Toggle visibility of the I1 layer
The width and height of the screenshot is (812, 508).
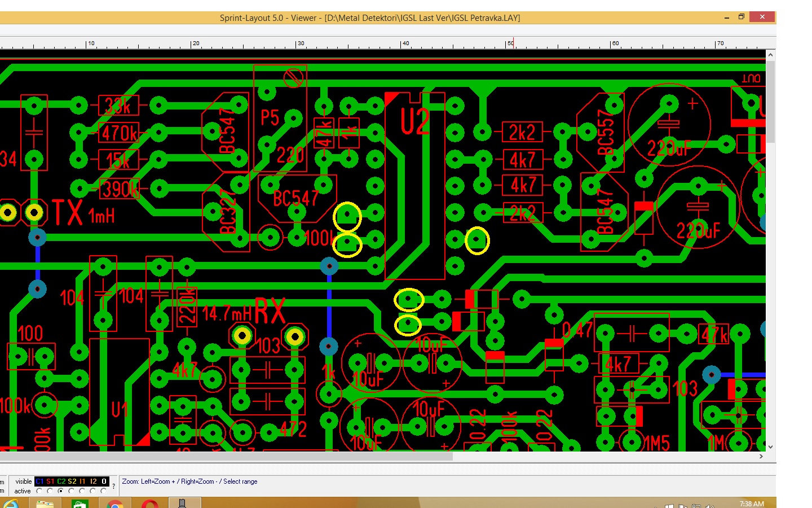tap(82, 481)
